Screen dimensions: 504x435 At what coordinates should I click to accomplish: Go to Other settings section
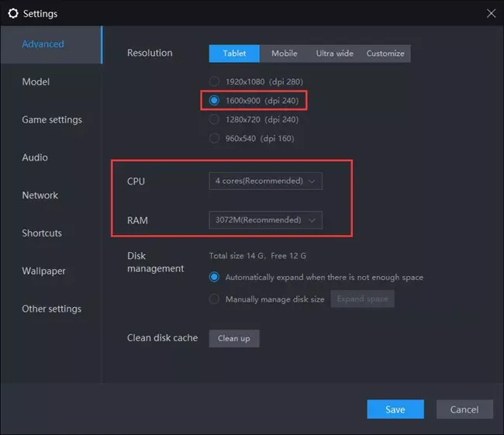51,309
